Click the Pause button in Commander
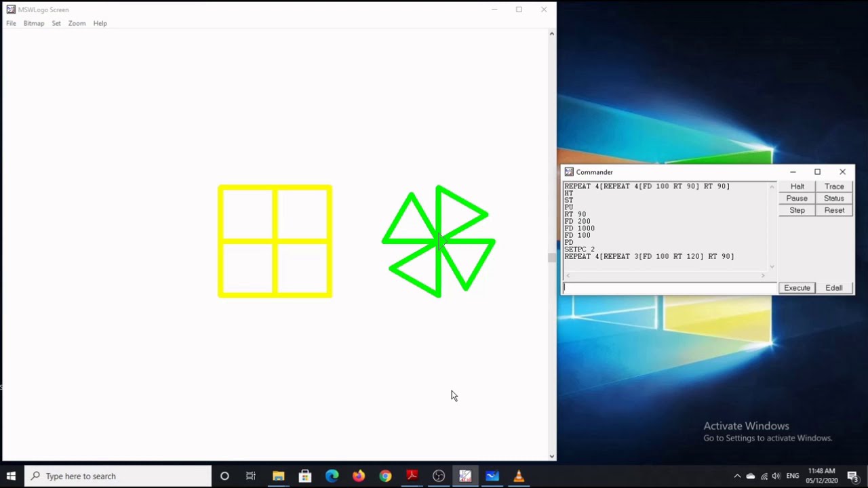Screen dimensions: 868x488 797,199
